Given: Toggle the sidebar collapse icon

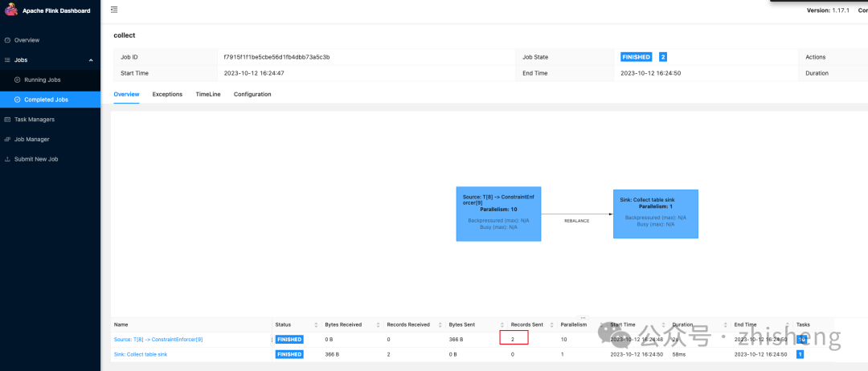Looking at the screenshot, I should click(x=114, y=10).
